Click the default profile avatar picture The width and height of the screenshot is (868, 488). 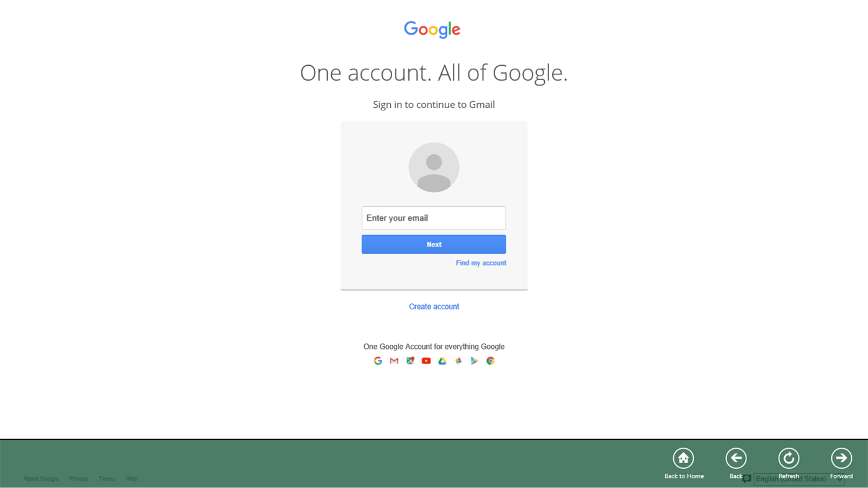click(x=434, y=167)
